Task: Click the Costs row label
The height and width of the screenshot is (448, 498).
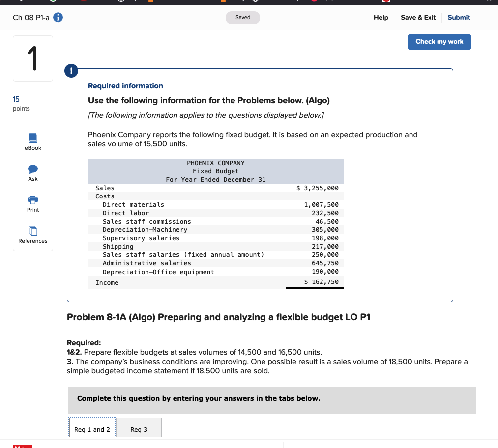Action: coord(105,196)
